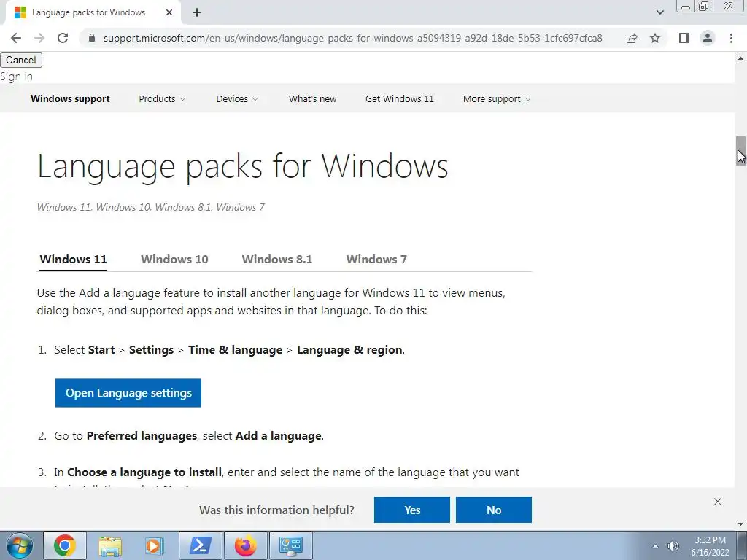The width and height of the screenshot is (747, 560).
Task: Answer Yes to the helpful question
Action: [412, 510]
